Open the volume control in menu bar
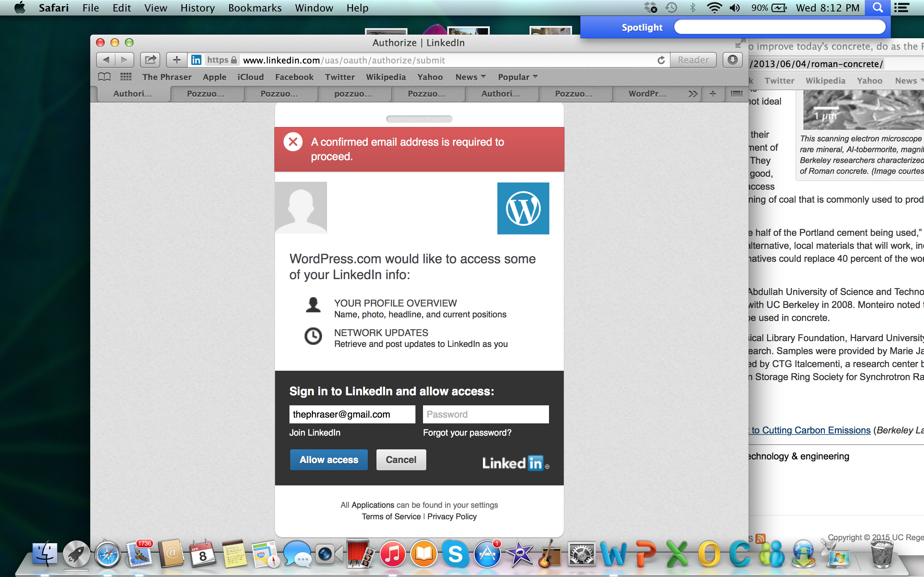The height and width of the screenshot is (577, 924). click(735, 8)
